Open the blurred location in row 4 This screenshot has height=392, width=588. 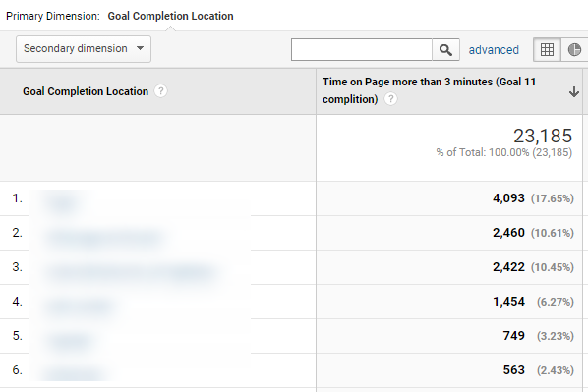pos(79,307)
